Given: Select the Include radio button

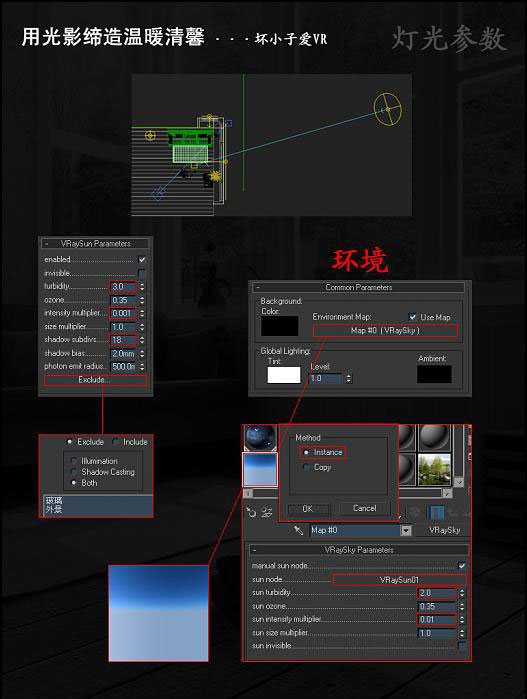Looking at the screenshot, I should (115, 441).
